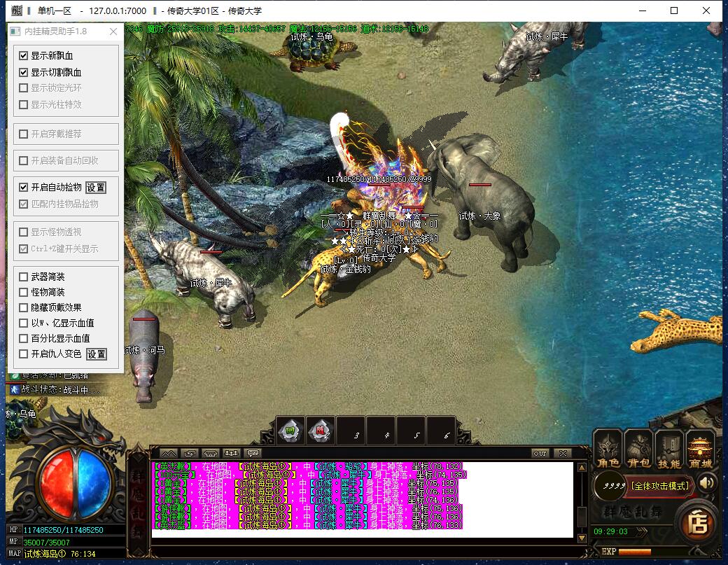This screenshot has width=728, height=565.
Task: Click the 内挂精灵助手 window icon
Action: coord(15,31)
